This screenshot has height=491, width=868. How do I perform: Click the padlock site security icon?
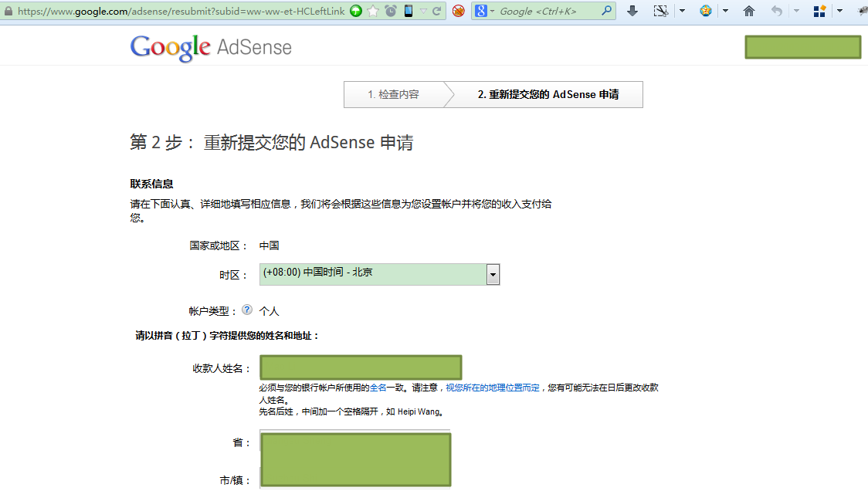[8, 11]
